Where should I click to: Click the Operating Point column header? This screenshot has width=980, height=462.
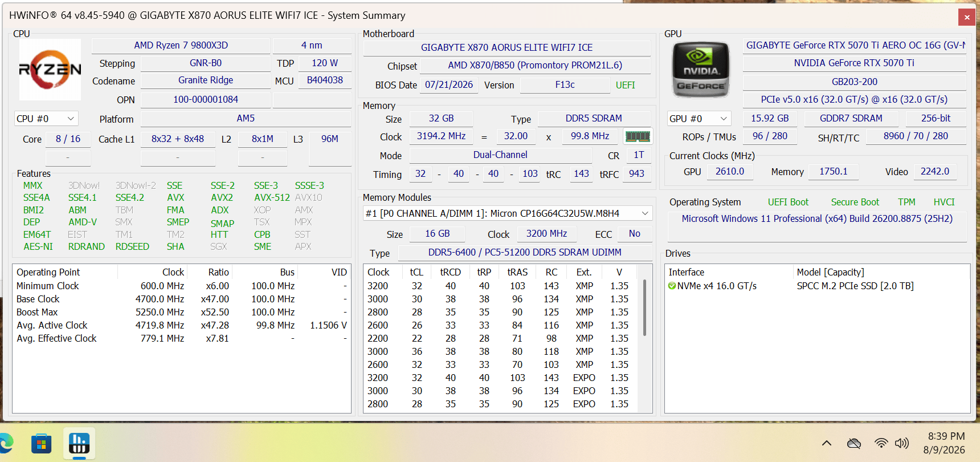point(66,272)
